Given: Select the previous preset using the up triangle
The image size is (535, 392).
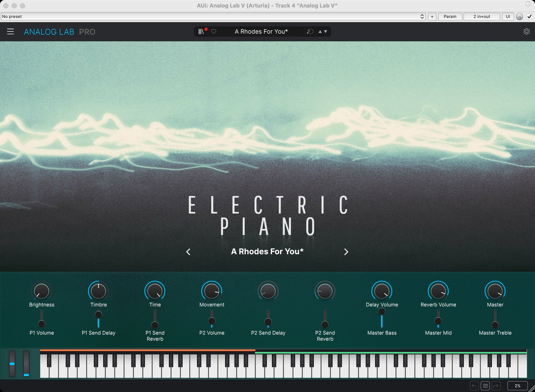Looking at the screenshot, I should (x=320, y=32).
